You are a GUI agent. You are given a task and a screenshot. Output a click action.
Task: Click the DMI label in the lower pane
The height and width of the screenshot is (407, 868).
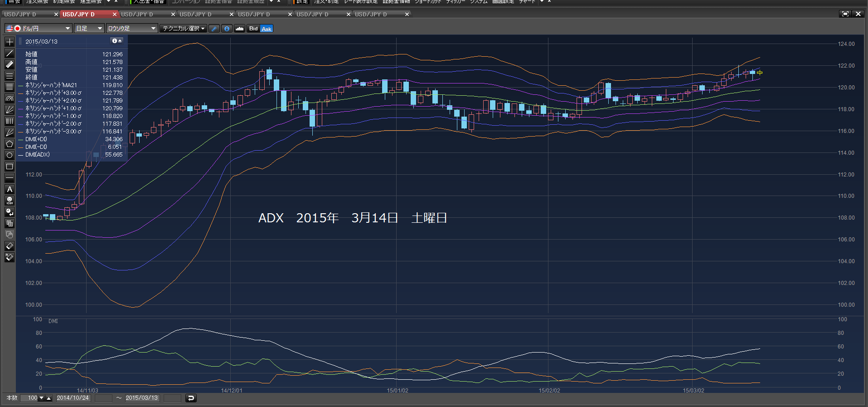point(53,321)
